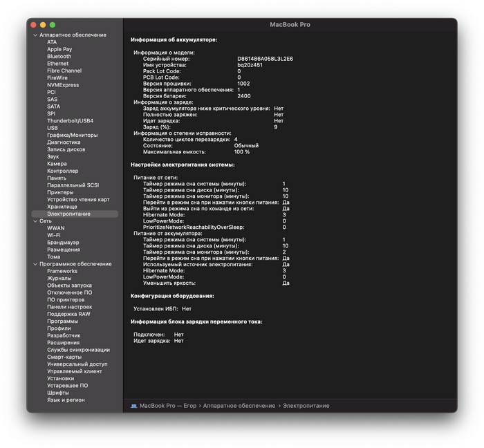Viewport: 484px width, 448px height.
Task: Collapse the Сеть section chevron
Action: pos(35,221)
